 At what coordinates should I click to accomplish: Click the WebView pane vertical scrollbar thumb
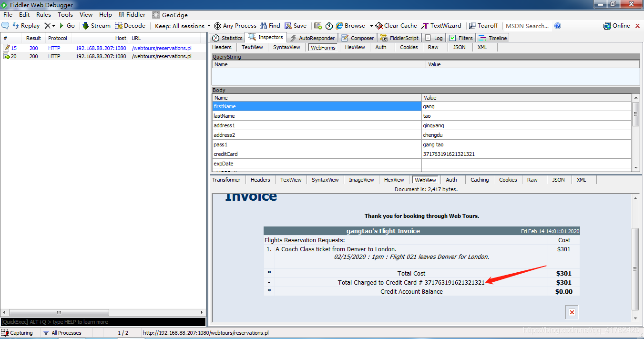click(x=635, y=269)
